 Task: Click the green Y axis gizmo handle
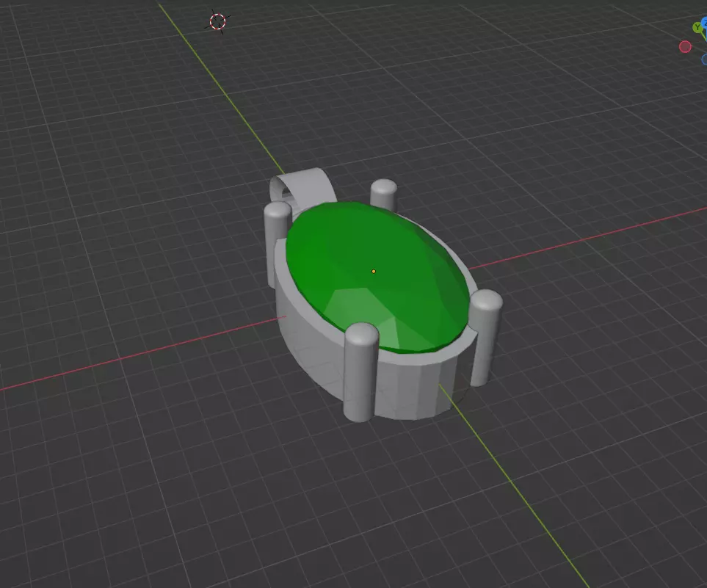(x=697, y=27)
